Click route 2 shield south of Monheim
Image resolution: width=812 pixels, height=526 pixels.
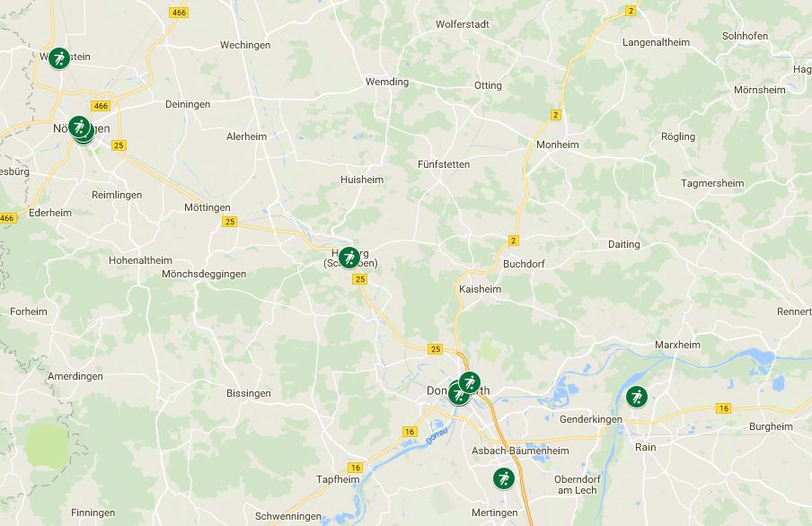513,241
